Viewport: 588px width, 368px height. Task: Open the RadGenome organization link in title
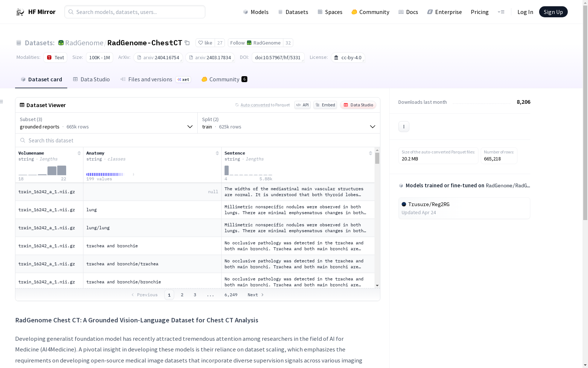pos(84,43)
